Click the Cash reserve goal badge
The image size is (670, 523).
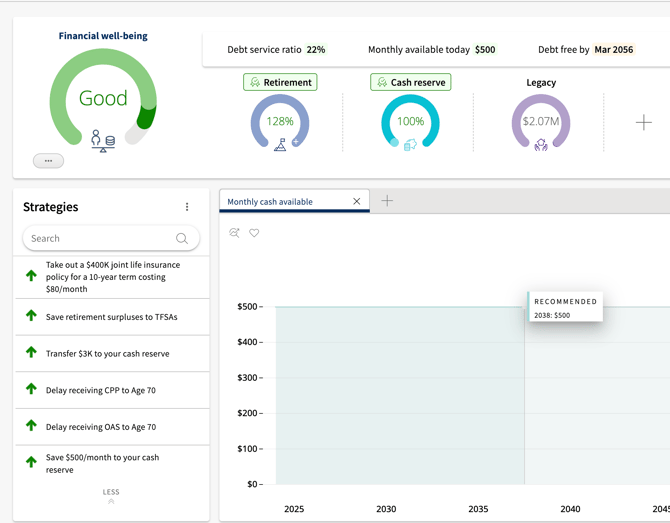tap(411, 82)
